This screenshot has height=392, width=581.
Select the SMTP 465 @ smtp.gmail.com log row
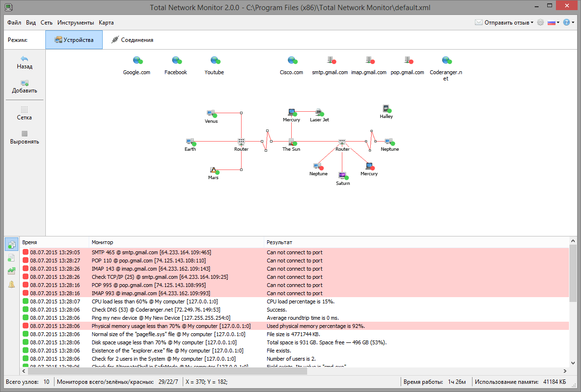coord(295,252)
